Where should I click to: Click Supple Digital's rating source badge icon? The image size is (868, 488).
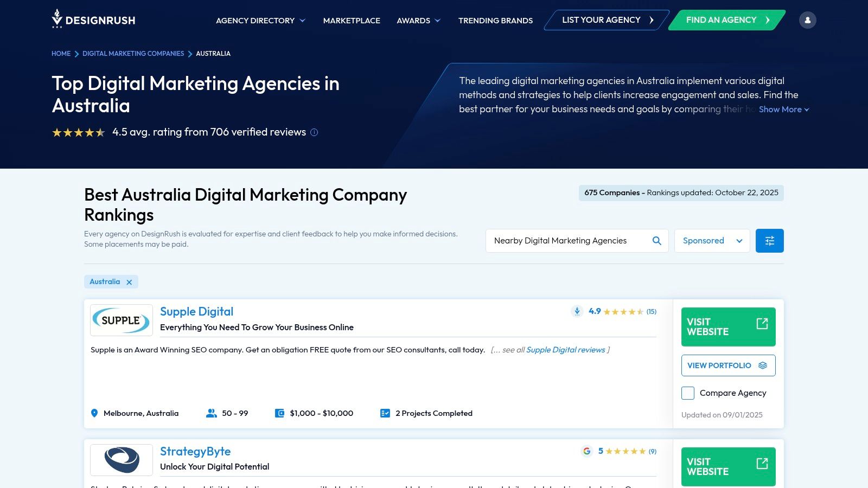click(577, 311)
